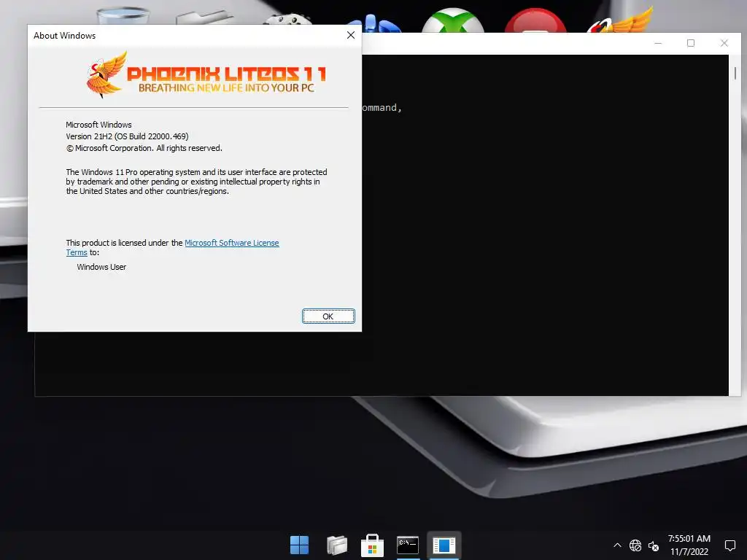The height and width of the screenshot is (560, 747).
Task: Select the Recycle Bin desktop icon
Action: (x=123, y=16)
